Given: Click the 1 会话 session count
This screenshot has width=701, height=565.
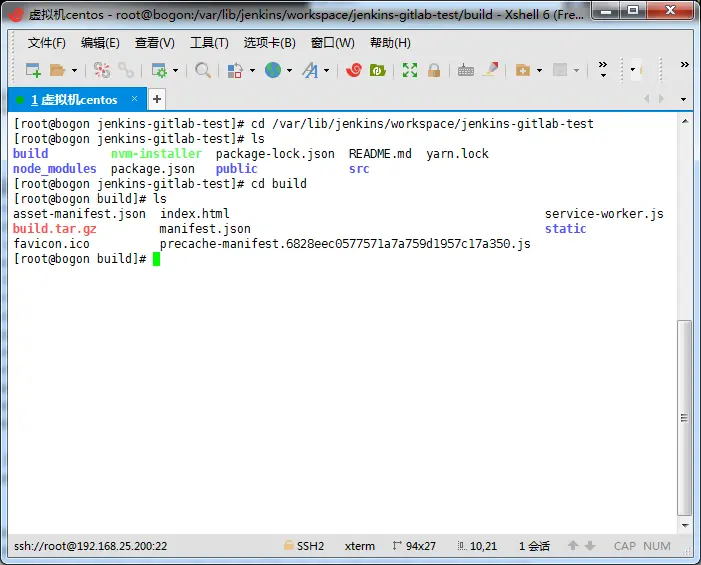Looking at the screenshot, I should click(534, 546).
